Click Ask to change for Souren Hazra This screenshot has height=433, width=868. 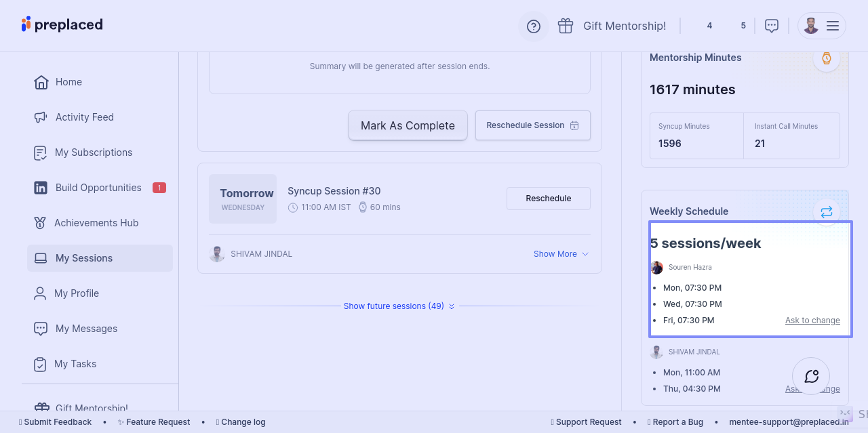812,321
